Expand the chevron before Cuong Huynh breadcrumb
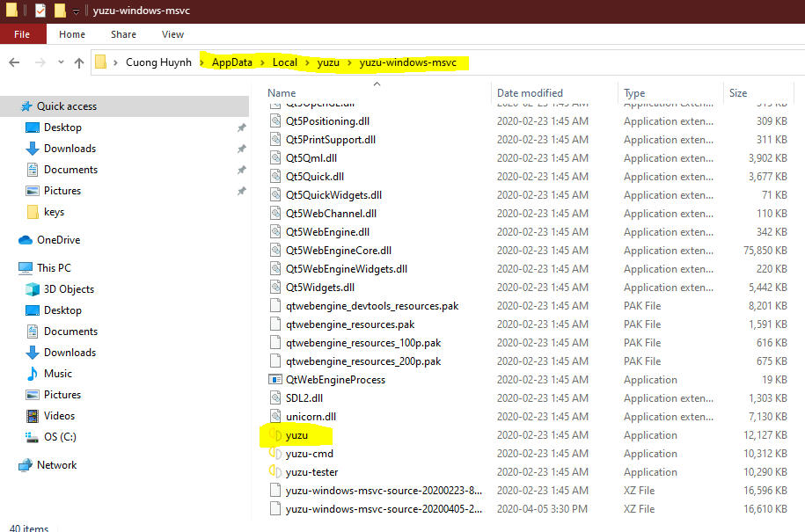Screen dimensions: 805x532 [115, 62]
